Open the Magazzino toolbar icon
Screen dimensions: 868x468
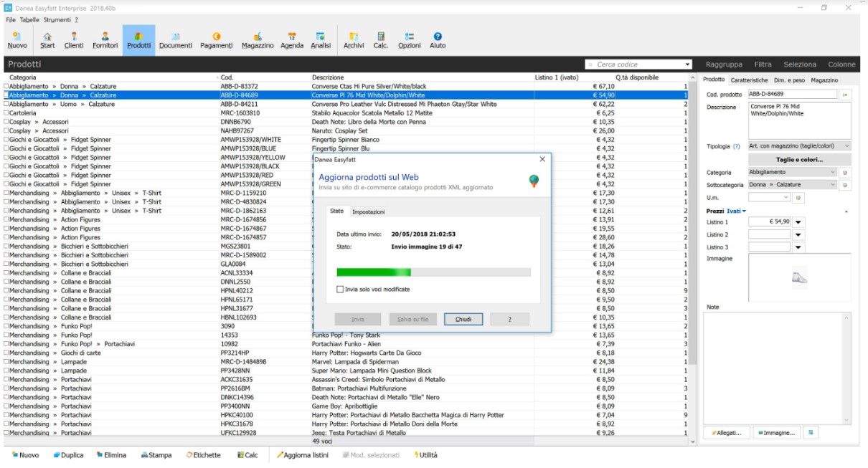[258, 40]
